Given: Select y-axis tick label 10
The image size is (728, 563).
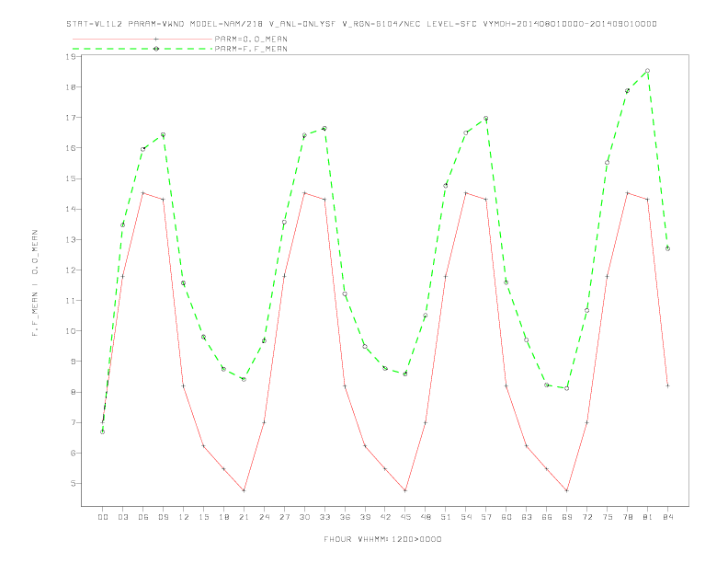Looking at the screenshot, I should pos(71,331).
